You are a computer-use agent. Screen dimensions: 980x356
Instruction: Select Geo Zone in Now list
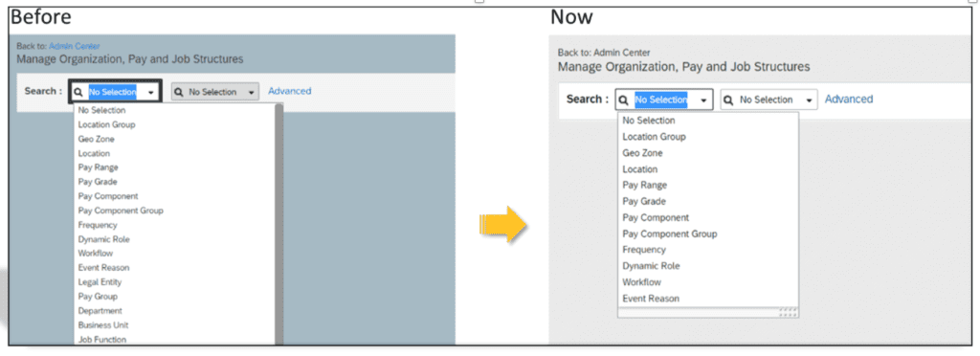pyautogui.click(x=642, y=153)
